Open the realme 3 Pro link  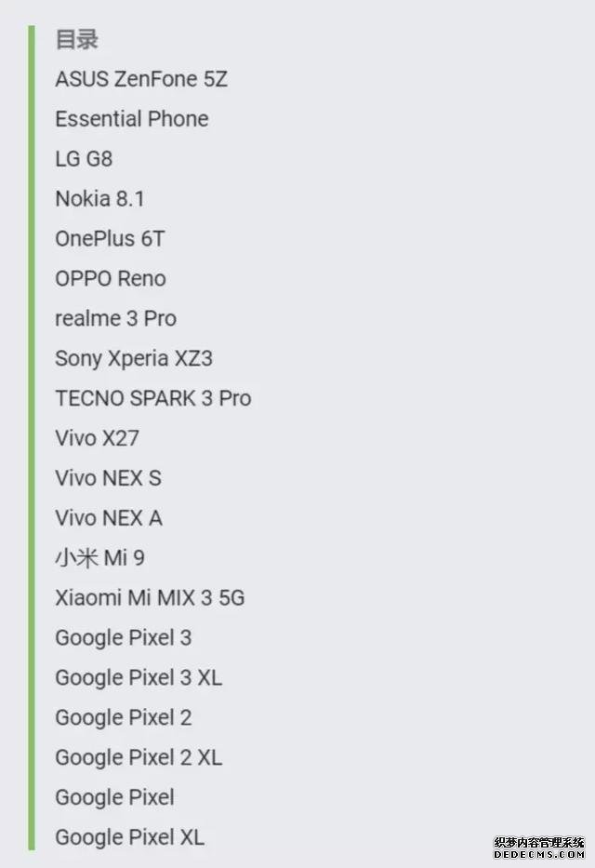pyautogui.click(x=116, y=318)
